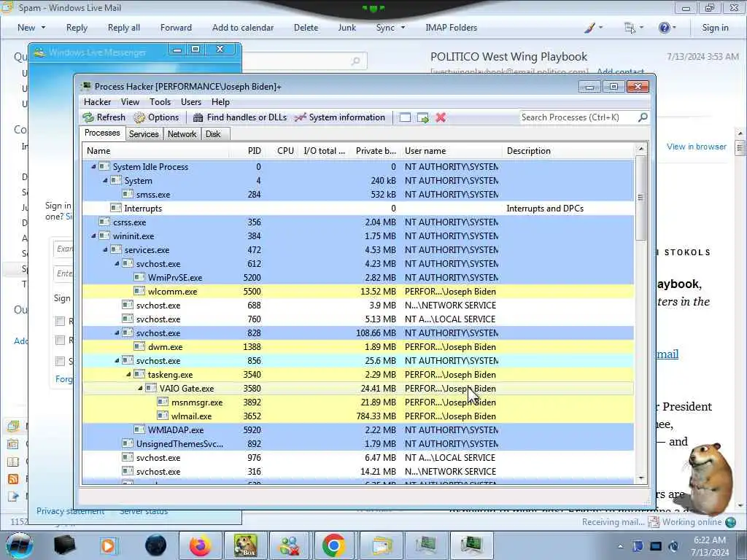Open Google Chrome from the taskbar
Viewport: 747px width, 560px height.
click(333, 545)
